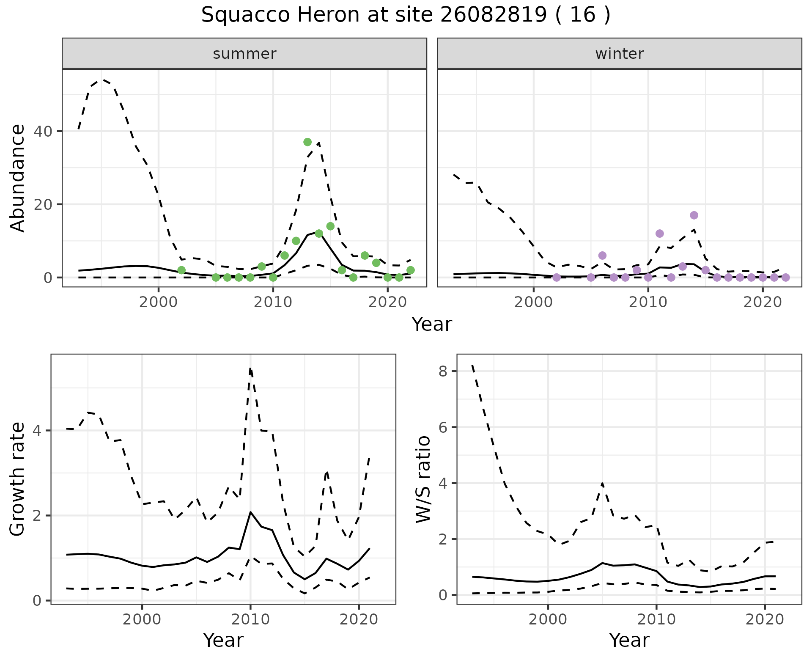Click the Abundance y-axis label
The height and width of the screenshot is (660, 812).
pos(17,178)
